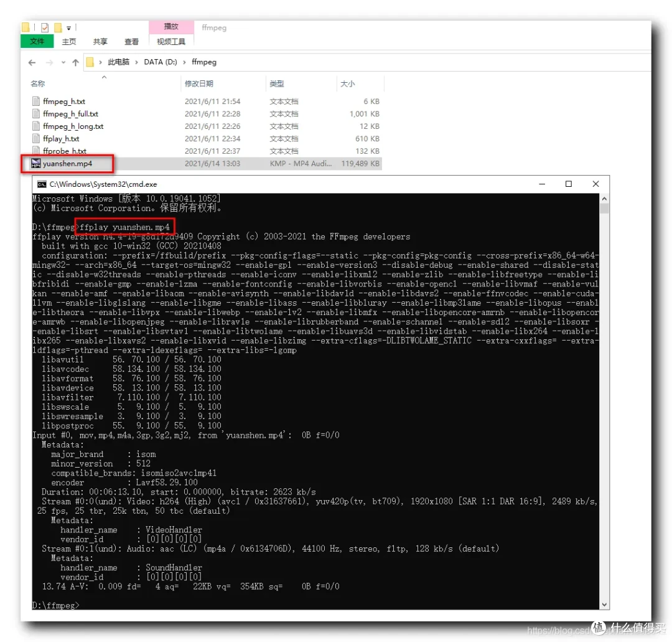Click the KMP - MP4 Audi... type cell
The height and width of the screenshot is (642, 672).
tap(301, 163)
